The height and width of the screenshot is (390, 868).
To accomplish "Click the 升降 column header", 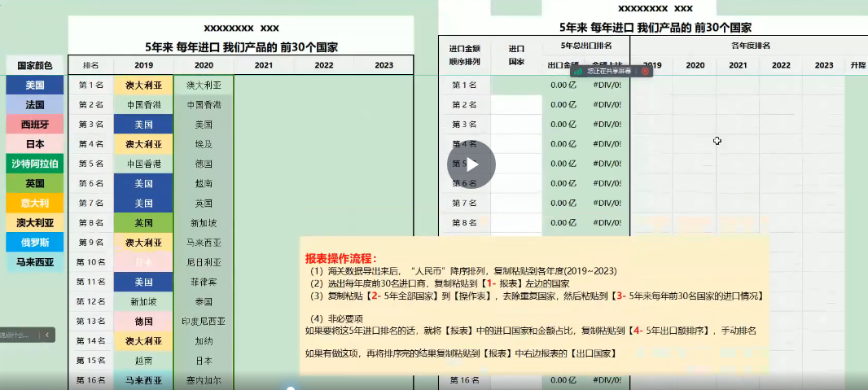I will 857,65.
